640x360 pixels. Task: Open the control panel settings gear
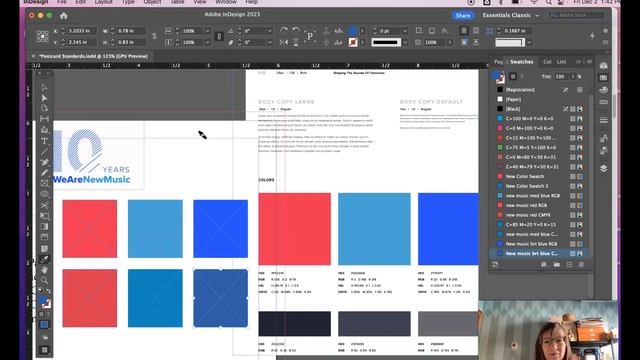(605, 31)
